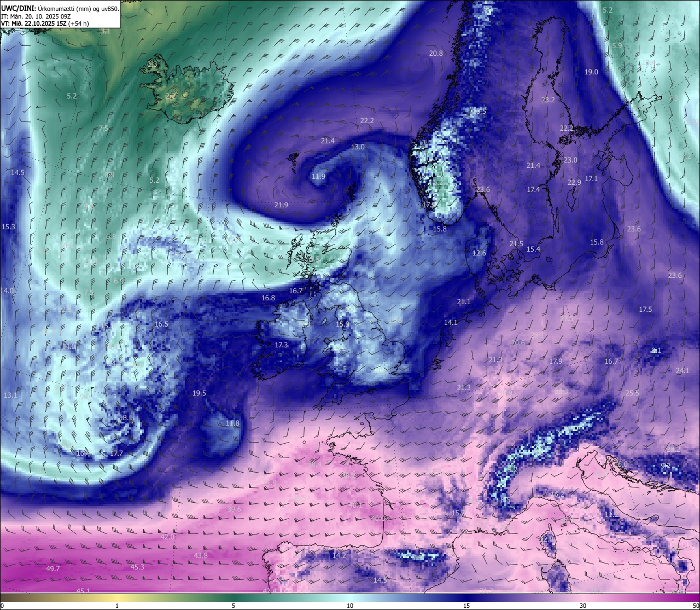Screen dimensions: 700x610
Task: Click the 25.5 value label
Action: 632,393
